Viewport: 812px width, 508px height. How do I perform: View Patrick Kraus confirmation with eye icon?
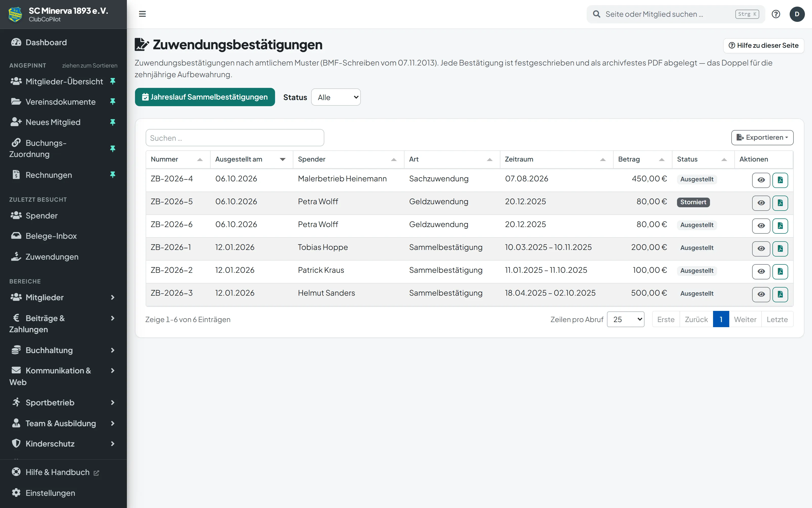tap(761, 272)
